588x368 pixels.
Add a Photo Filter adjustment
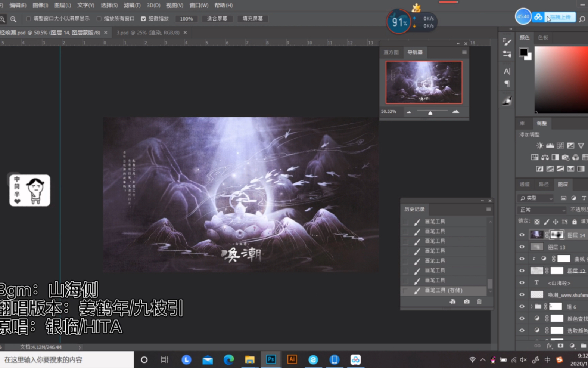click(566, 157)
